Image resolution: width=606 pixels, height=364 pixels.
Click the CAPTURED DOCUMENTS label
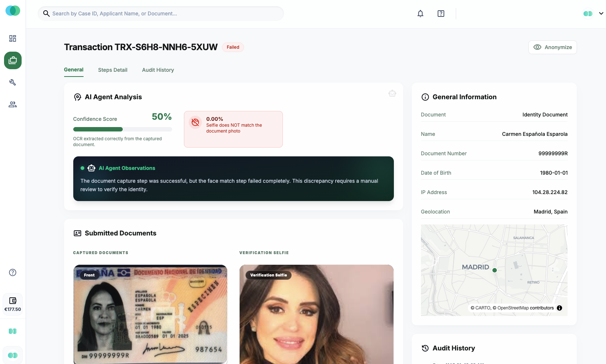(101, 253)
